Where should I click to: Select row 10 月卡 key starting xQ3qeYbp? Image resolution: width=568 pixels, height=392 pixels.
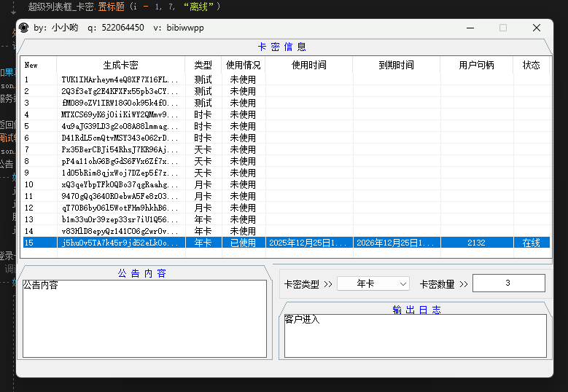pyautogui.click(x=120, y=184)
